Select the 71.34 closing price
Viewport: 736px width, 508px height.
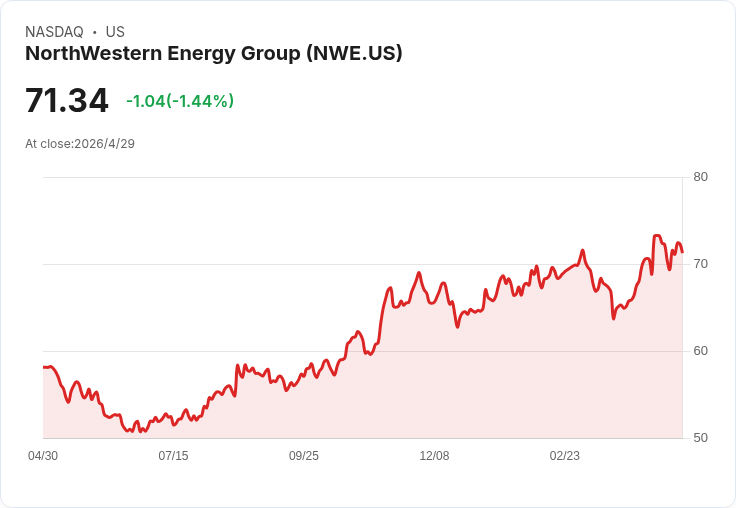67,100
